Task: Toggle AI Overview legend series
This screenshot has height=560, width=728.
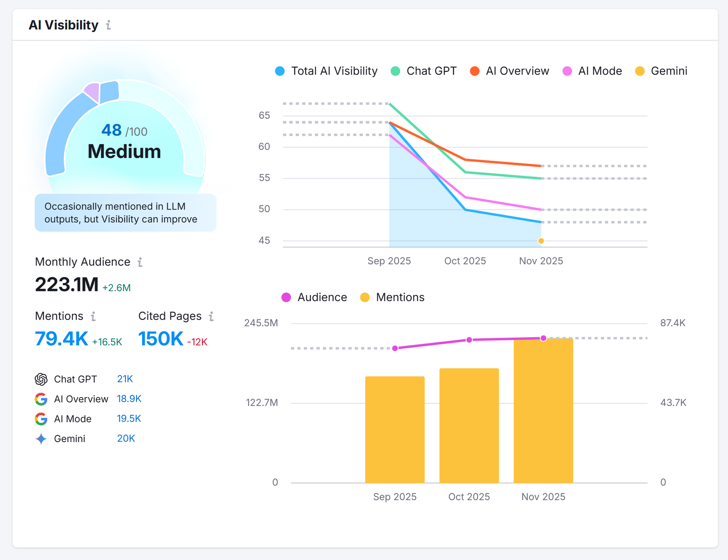Action: pyautogui.click(x=509, y=71)
